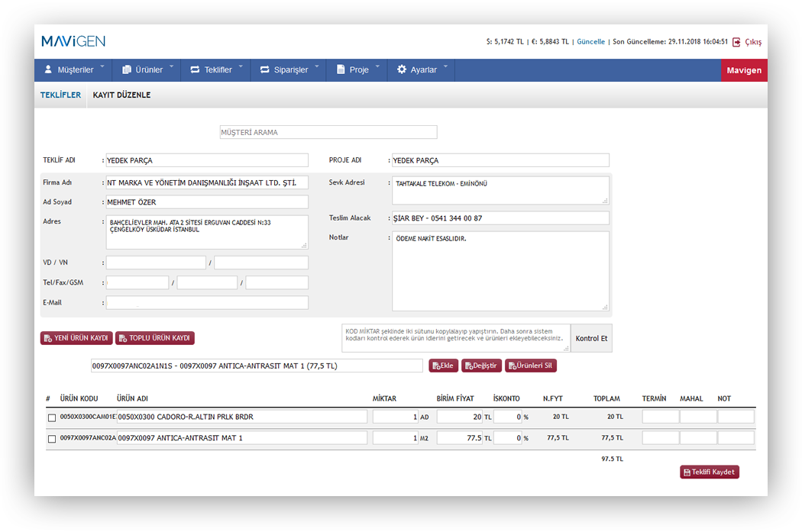Click the Müşteriler person icon
Viewport: 802px width, 532px height.
click(x=48, y=69)
